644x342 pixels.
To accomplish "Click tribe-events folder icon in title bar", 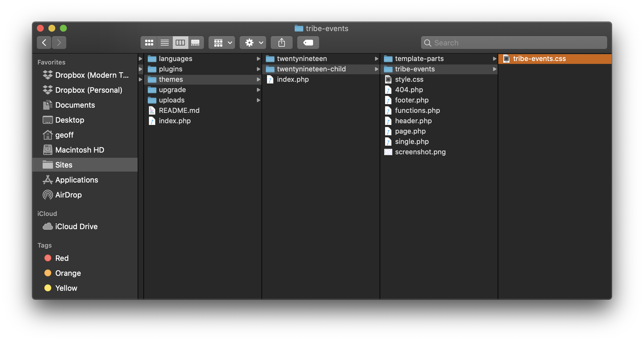I will 299,28.
